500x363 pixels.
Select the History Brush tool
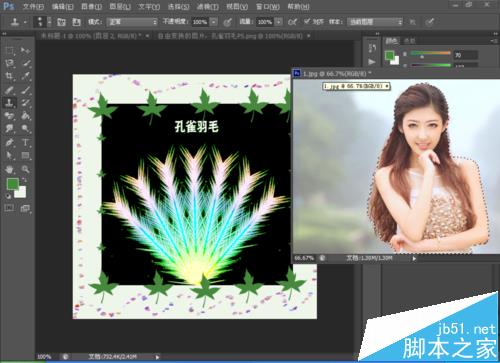(x=25, y=103)
